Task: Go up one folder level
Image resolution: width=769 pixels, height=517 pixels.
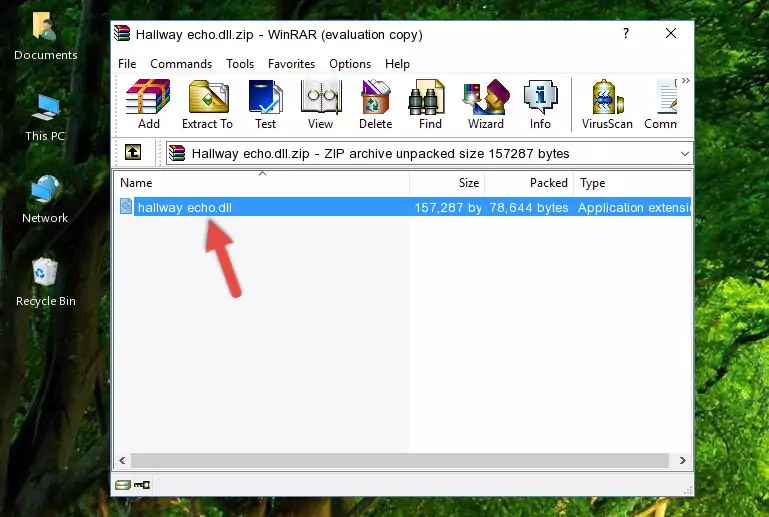Action: pos(133,153)
